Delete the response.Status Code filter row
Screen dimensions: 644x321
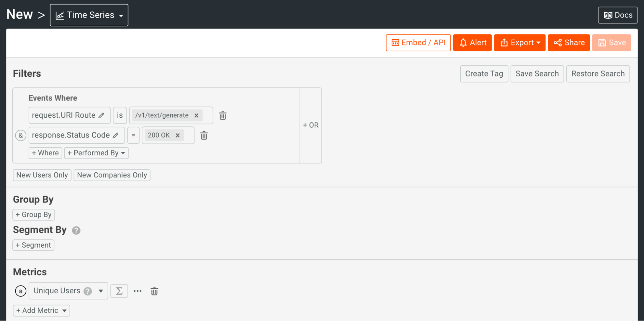(204, 136)
